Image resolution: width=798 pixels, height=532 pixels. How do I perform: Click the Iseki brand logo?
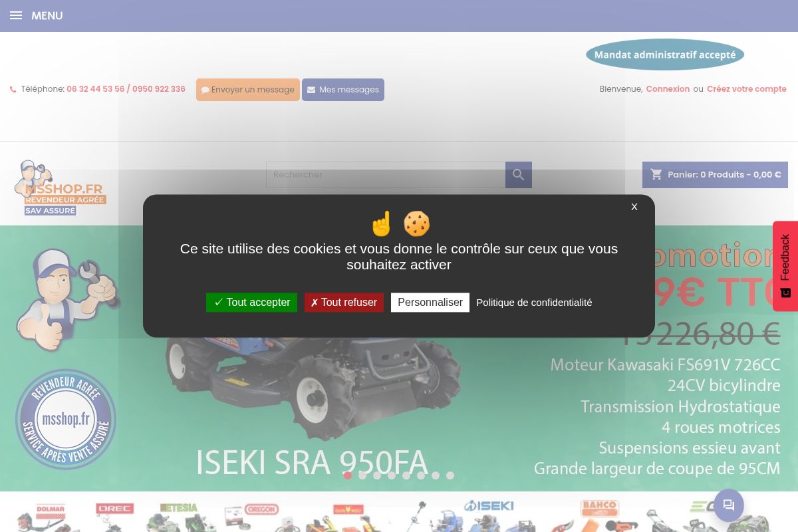pos(489,506)
